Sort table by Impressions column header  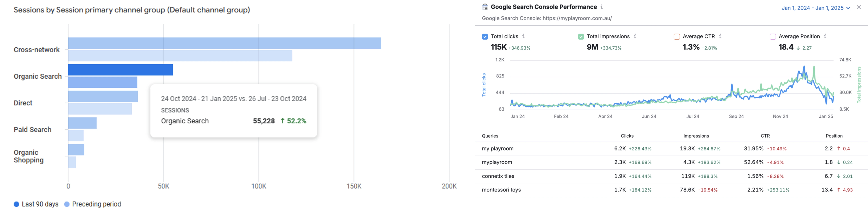tap(696, 136)
